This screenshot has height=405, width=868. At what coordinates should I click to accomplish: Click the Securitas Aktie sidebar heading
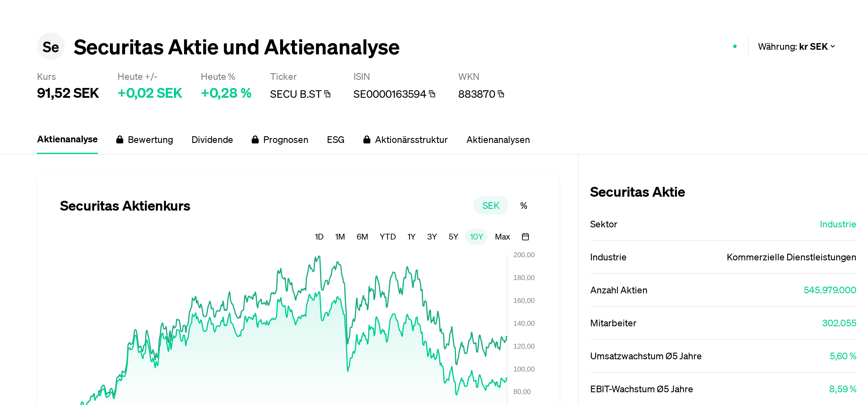(637, 192)
